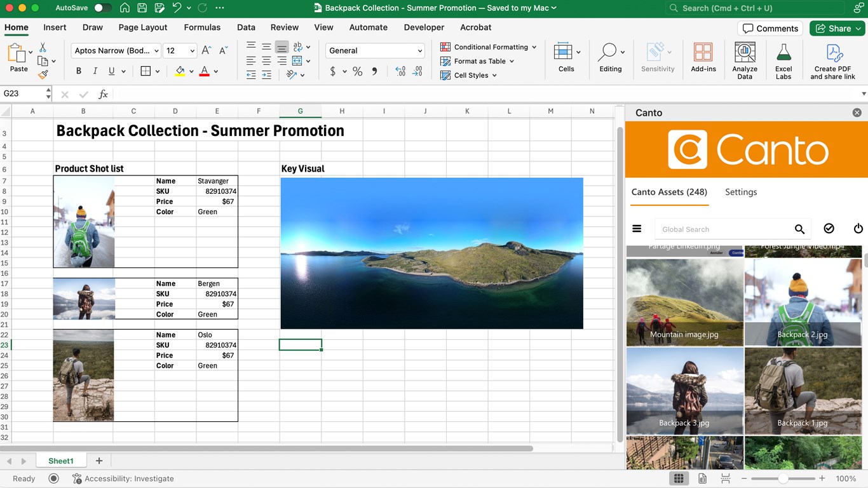Select the Mountain image.jpg thumbnail
The height and width of the screenshot is (488, 868).
pos(684,302)
